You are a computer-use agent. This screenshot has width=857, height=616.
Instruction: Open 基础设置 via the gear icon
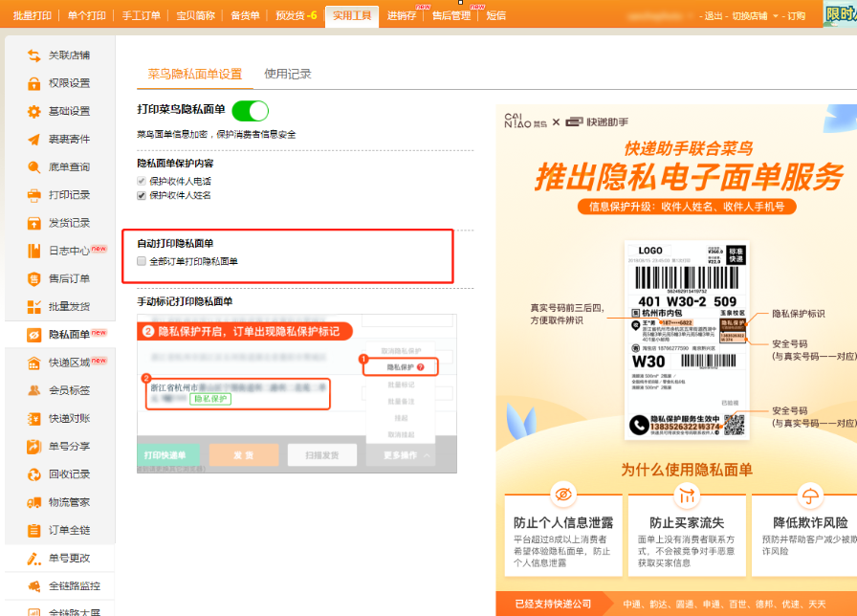33,111
